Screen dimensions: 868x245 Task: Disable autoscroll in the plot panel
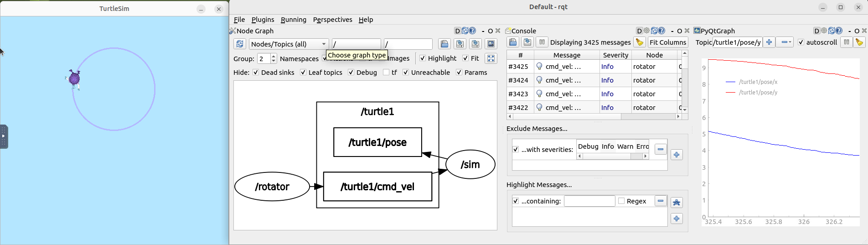point(801,42)
